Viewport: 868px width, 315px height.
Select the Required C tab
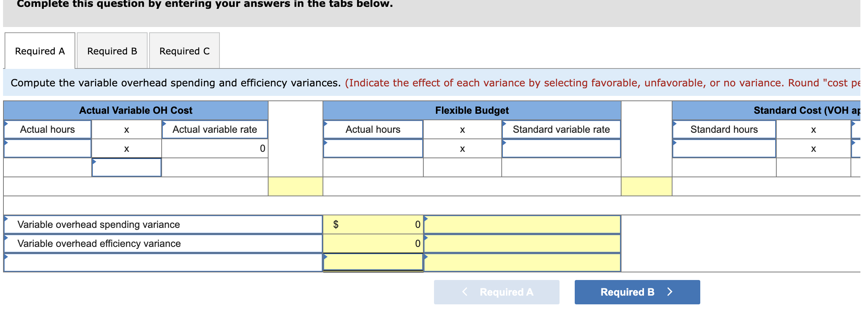pos(184,51)
